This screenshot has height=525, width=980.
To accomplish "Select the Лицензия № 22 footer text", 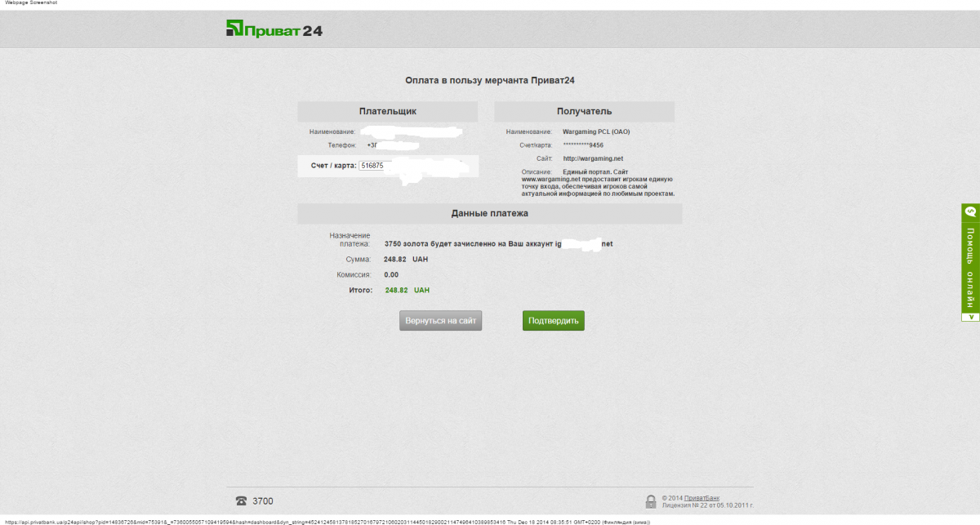I will (709, 505).
